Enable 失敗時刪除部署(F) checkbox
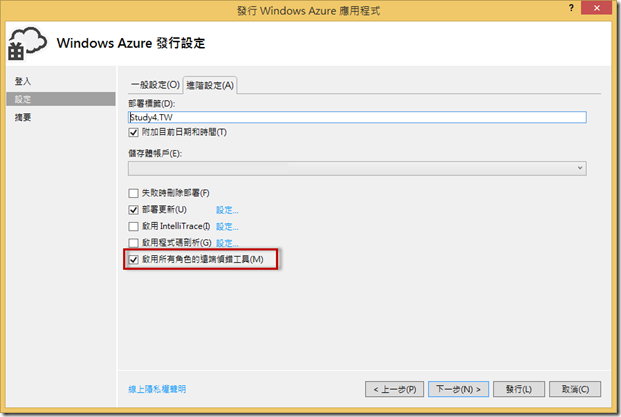 click(133, 193)
